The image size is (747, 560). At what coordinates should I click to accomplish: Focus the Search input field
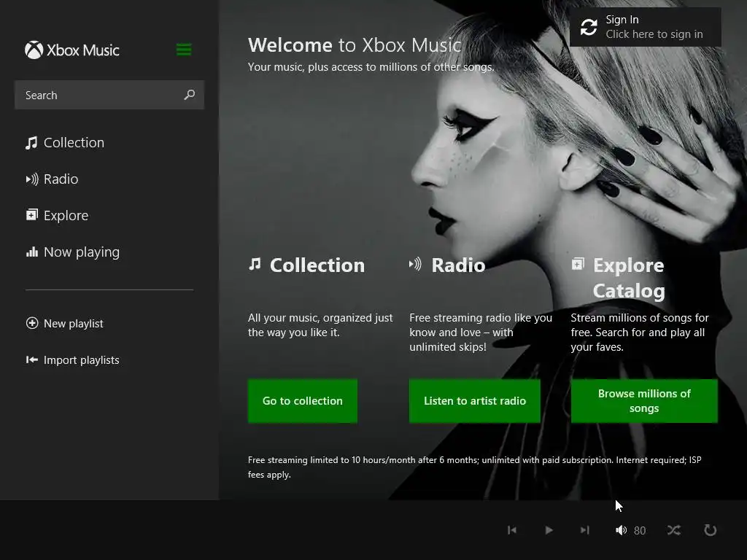pyautogui.click(x=109, y=95)
